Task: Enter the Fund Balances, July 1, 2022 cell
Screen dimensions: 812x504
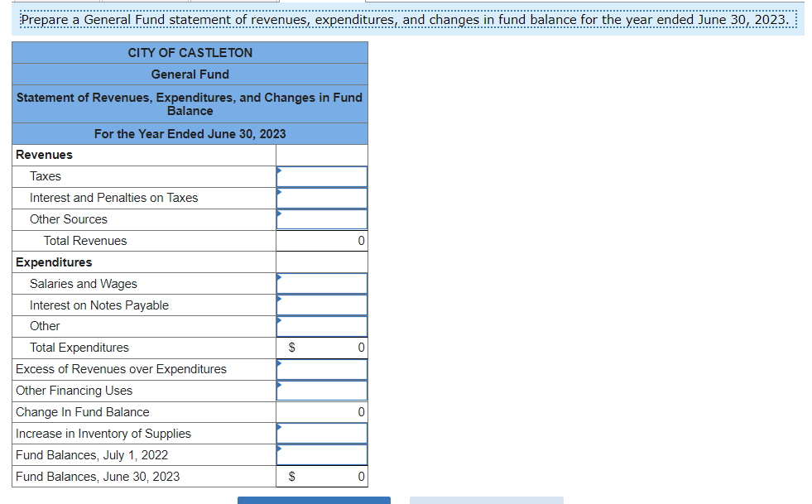Action: 321,454
